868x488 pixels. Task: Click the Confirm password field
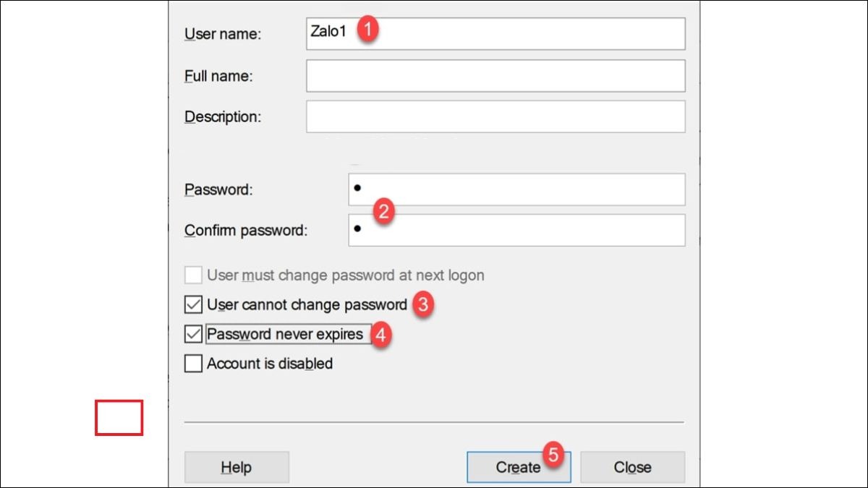click(516, 230)
